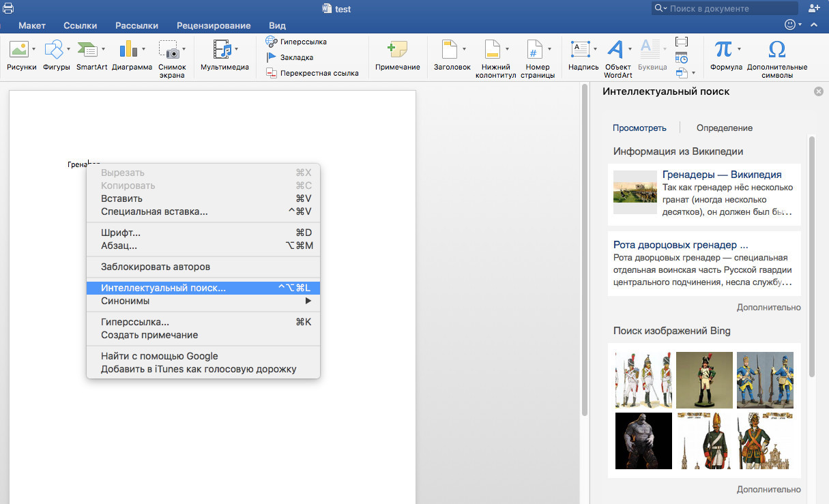Viewport: 829px width, 504px height.
Task: Insert a text box with Надпись
Action: [x=580, y=49]
